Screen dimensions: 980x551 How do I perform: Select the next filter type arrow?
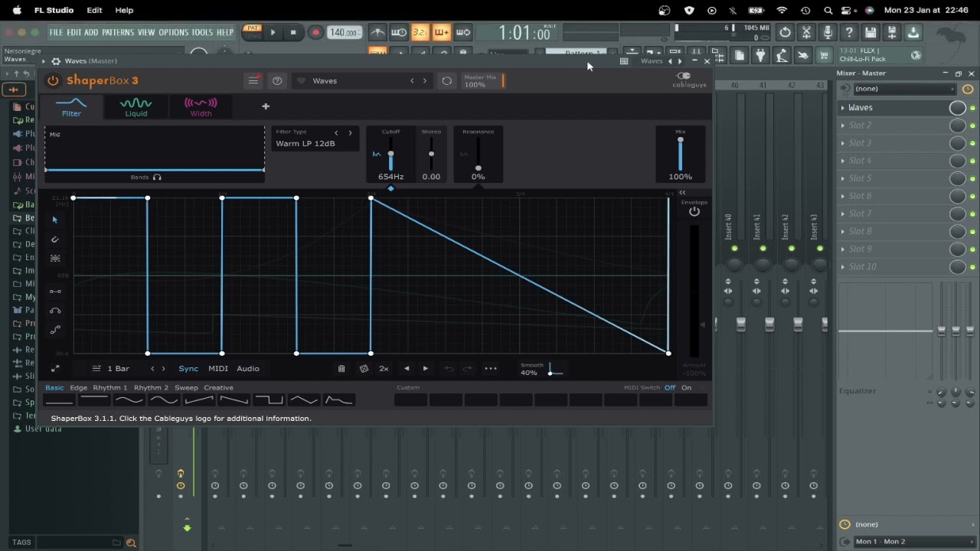point(350,132)
